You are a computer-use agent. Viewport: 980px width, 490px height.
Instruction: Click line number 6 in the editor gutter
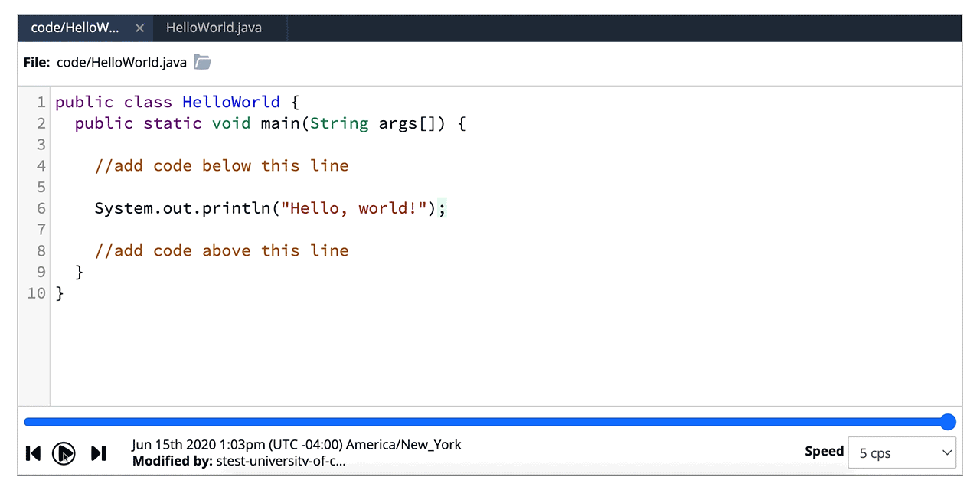41,207
